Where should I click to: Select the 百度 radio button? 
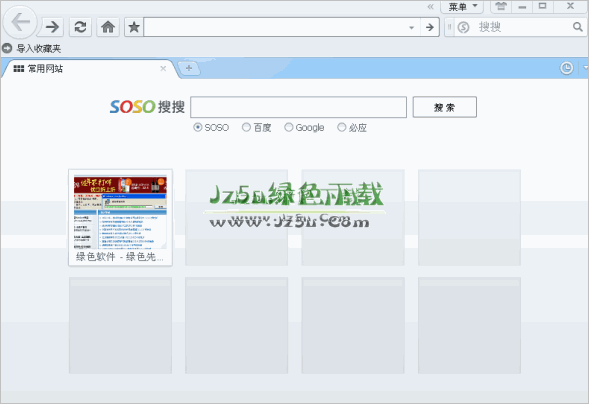click(246, 127)
